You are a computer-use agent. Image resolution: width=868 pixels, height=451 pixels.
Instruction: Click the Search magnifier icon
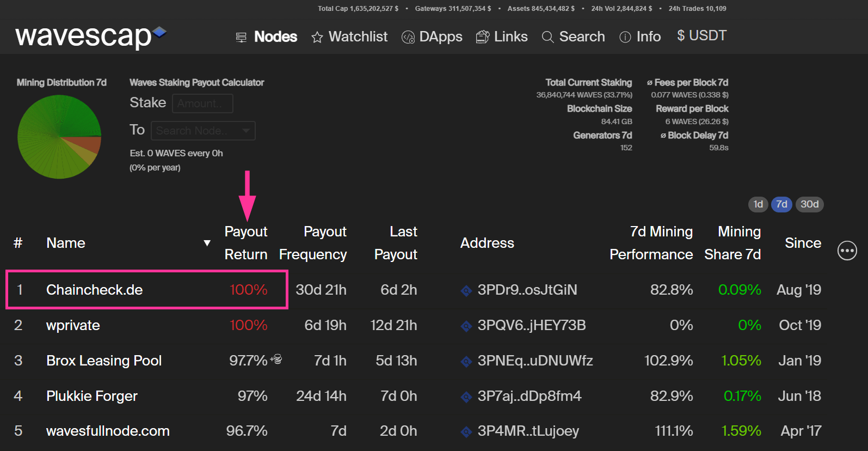point(548,37)
